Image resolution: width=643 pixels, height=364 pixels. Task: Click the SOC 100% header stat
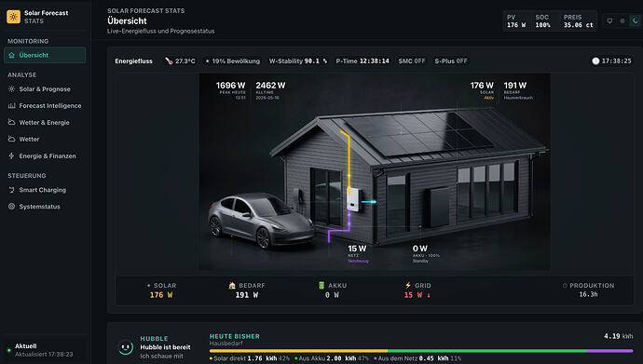[542, 20]
